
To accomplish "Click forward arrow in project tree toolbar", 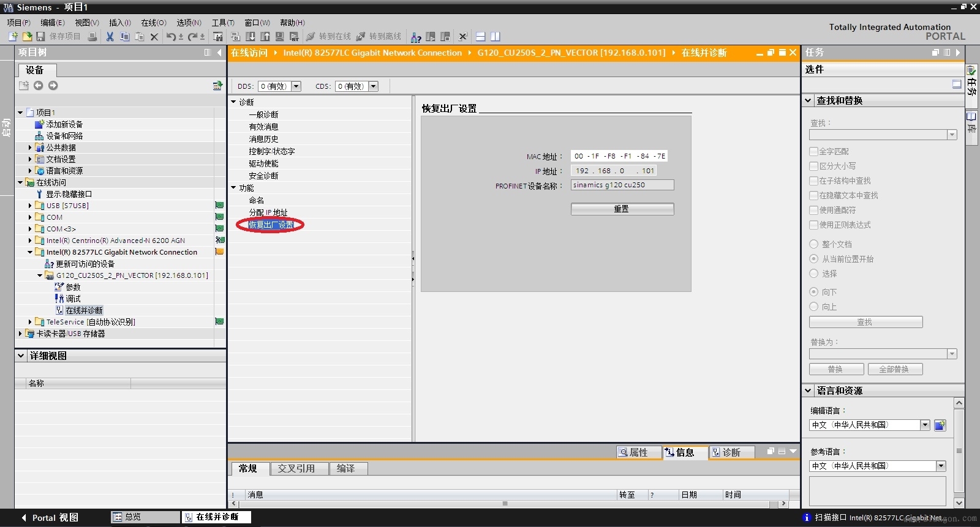I will 53,86.
